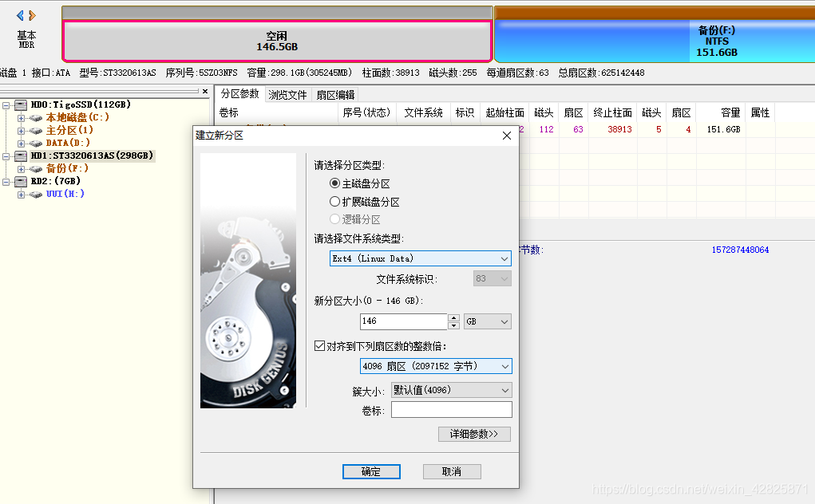This screenshot has height=504, width=815.
Task: Click the 文件系统 column header
Action: click(x=423, y=112)
